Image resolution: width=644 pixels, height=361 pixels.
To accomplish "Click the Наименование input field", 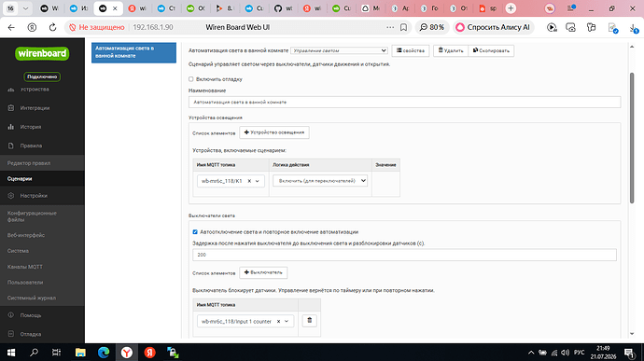I will click(x=404, y=103).
